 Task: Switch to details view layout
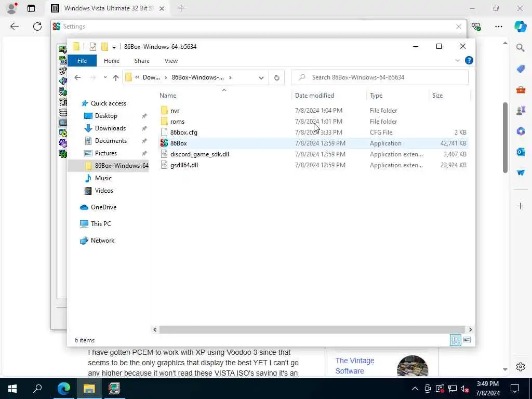(455, 340)
